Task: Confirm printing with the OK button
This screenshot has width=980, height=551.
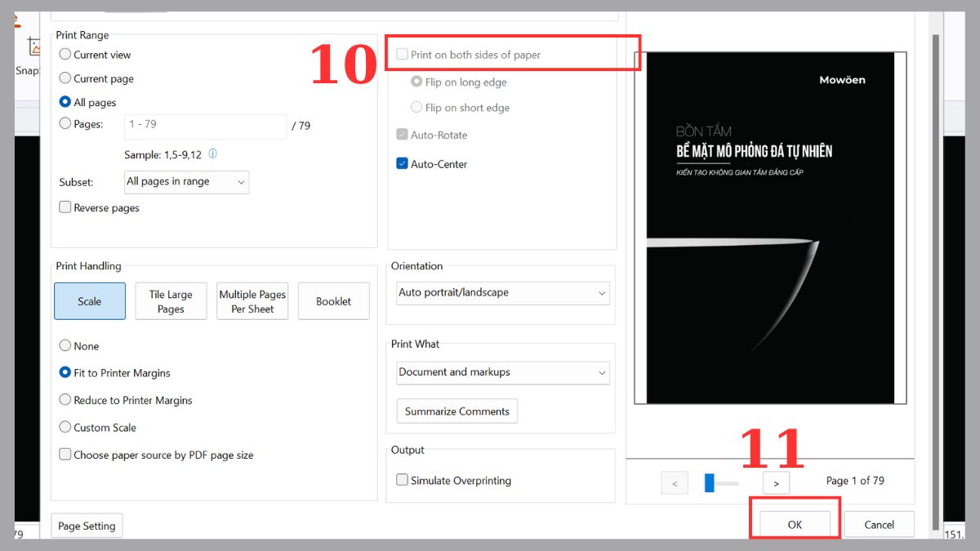Action: pos(795,525)
